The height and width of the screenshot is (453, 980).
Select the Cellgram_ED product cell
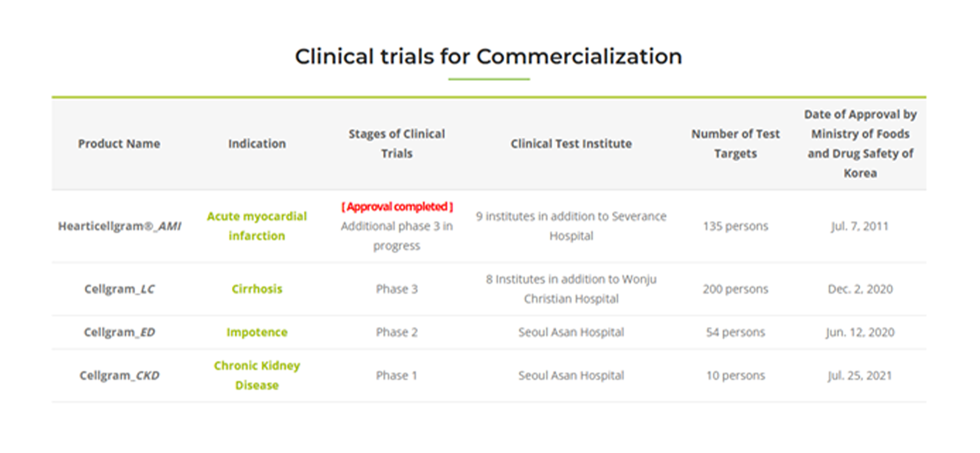click(x=119, y=333)
